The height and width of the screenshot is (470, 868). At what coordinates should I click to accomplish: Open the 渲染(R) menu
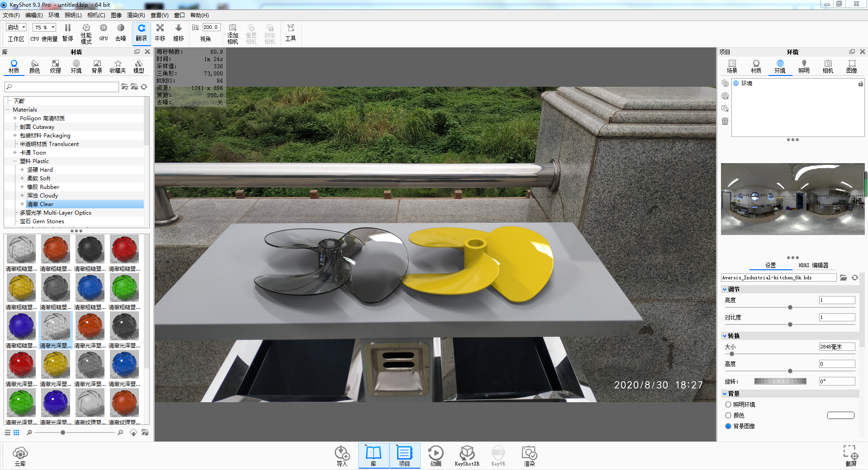click(x=136, y=15)
